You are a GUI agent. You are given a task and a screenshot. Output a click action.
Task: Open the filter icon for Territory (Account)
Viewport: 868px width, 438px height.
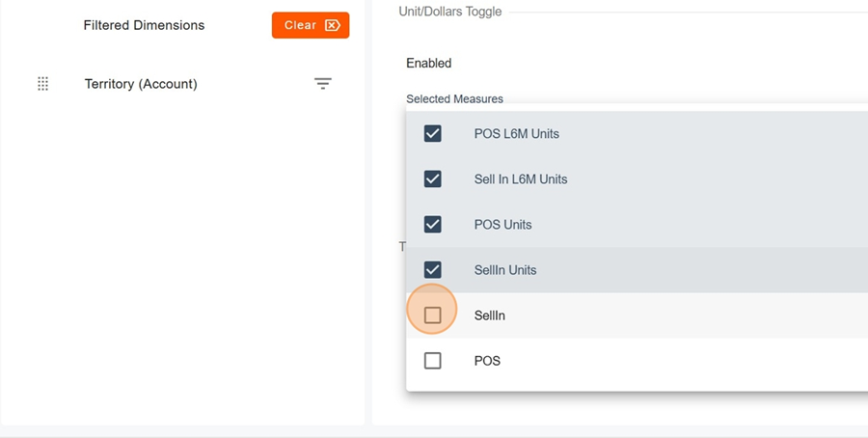323,84
